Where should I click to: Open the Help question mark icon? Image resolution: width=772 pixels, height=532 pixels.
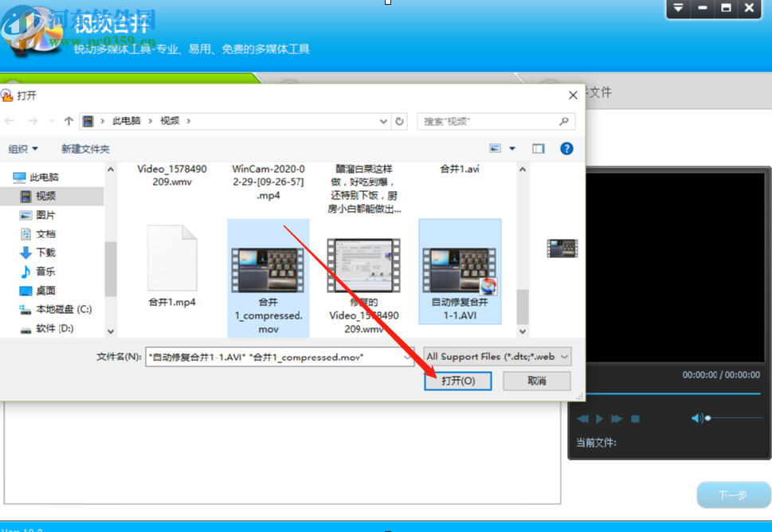click(x=566, y=149)
